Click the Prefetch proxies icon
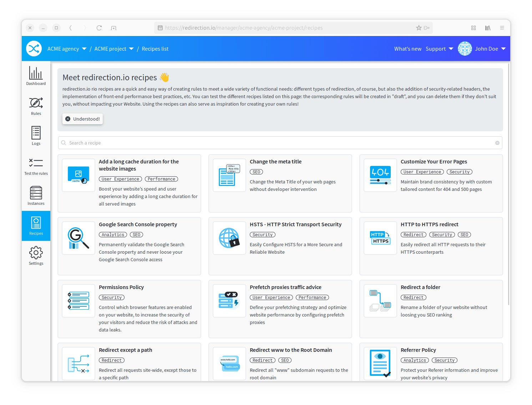This screenshot has height=405, width=532. tap(229, 301)
